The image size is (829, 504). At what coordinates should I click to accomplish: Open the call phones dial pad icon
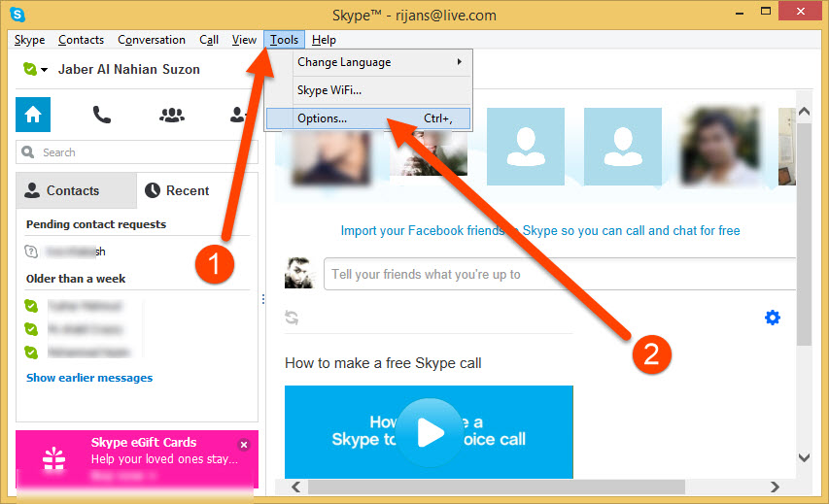101,115
